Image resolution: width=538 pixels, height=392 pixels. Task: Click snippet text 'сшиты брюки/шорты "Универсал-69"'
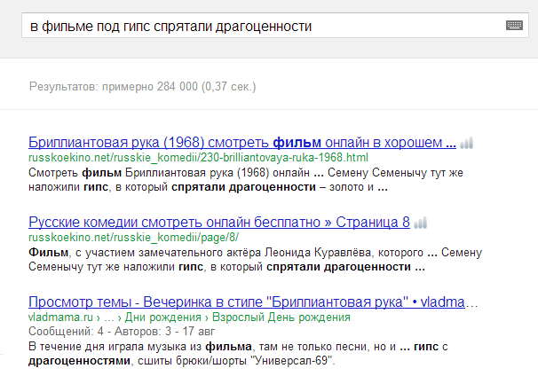coord(236,361)
